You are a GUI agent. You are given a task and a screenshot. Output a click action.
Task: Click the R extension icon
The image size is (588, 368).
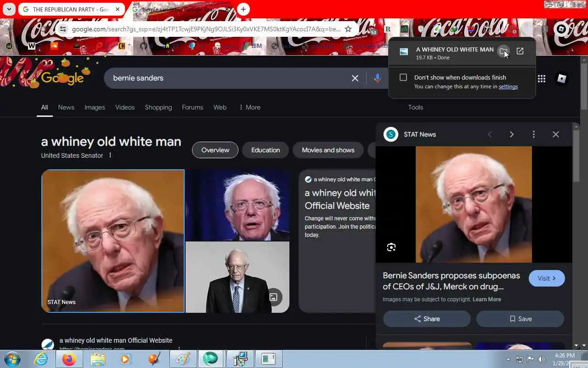pyautogui.click(x=387, y=29)
